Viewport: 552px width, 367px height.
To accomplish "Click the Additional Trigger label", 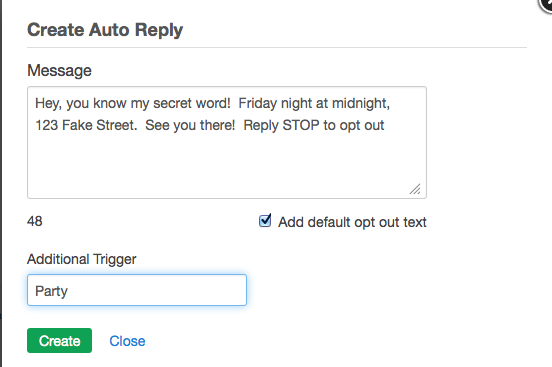I will point(82,259).
